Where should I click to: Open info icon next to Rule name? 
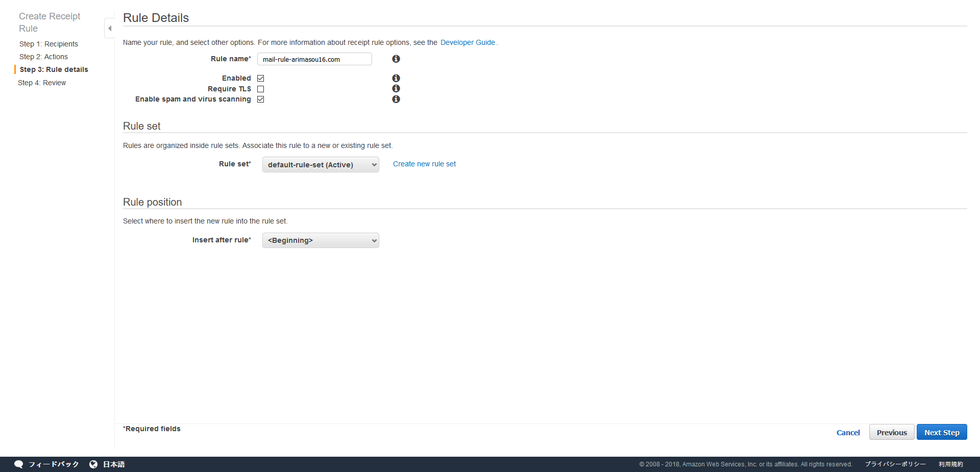click(x=396, y=59)
